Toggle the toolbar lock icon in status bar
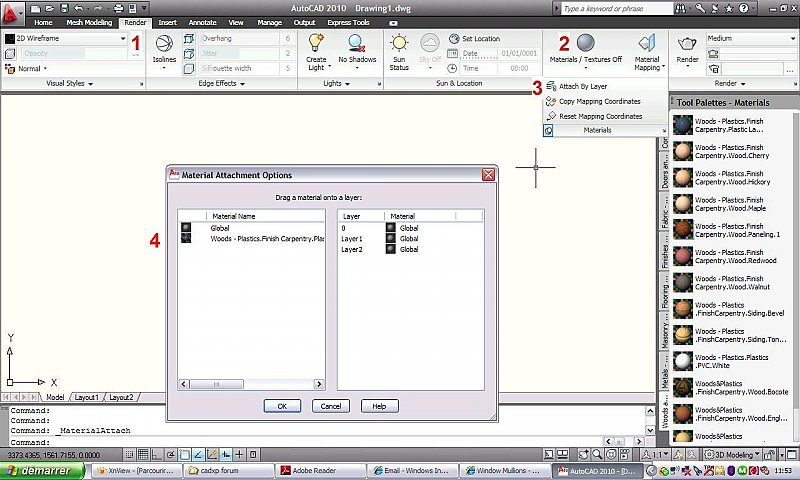The width and height of the screenshot is (800, 480). click(769, 454)
